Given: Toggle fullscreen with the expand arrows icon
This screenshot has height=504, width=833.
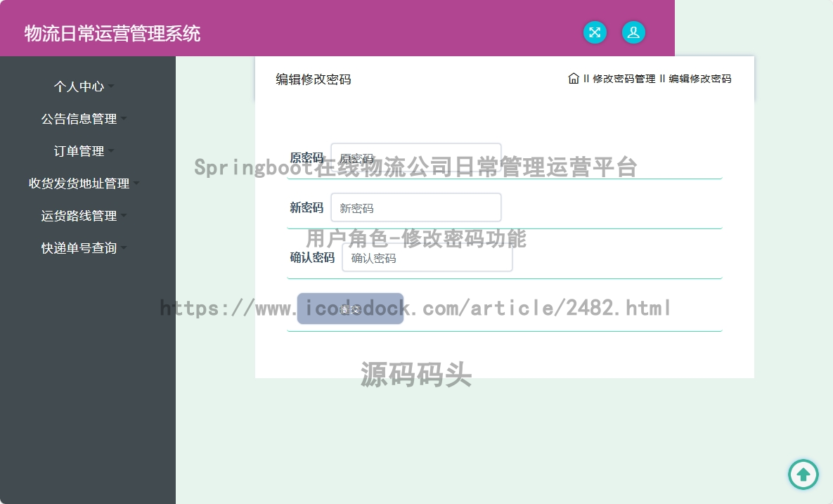Looking at the screenshot, I should 595,32.
